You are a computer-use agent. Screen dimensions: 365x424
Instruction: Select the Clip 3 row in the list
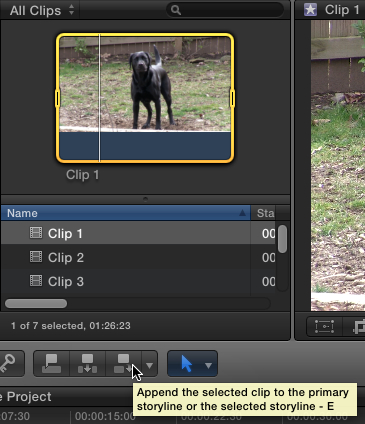click(x=138, y=281)
